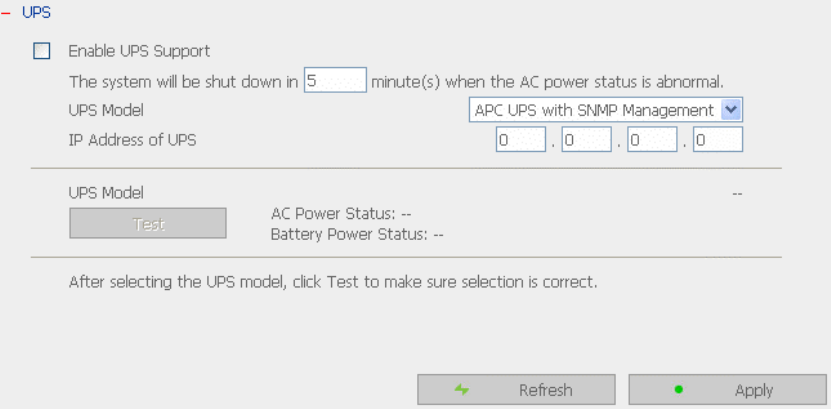Select the first IP address octet field

(x=521, y=140)
